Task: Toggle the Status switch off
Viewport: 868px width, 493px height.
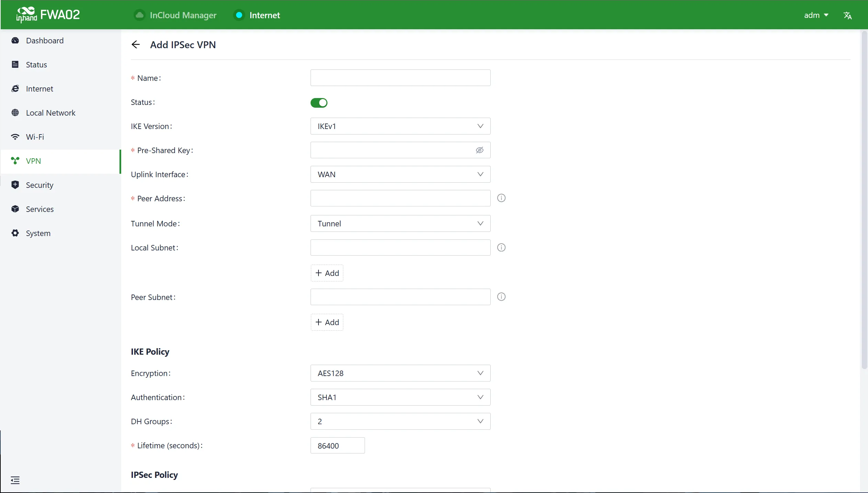Action: pyautogui.click(x=319, y=103)
